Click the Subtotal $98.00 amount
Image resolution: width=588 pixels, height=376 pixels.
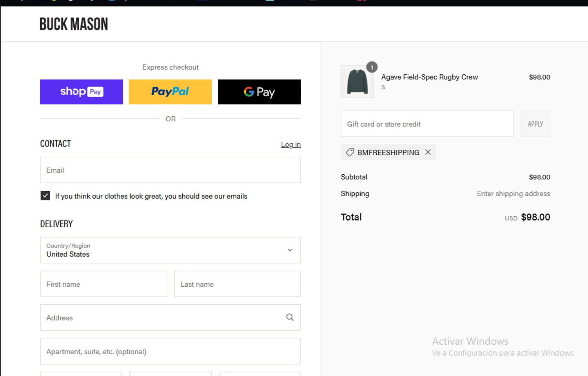click(539, 177)
